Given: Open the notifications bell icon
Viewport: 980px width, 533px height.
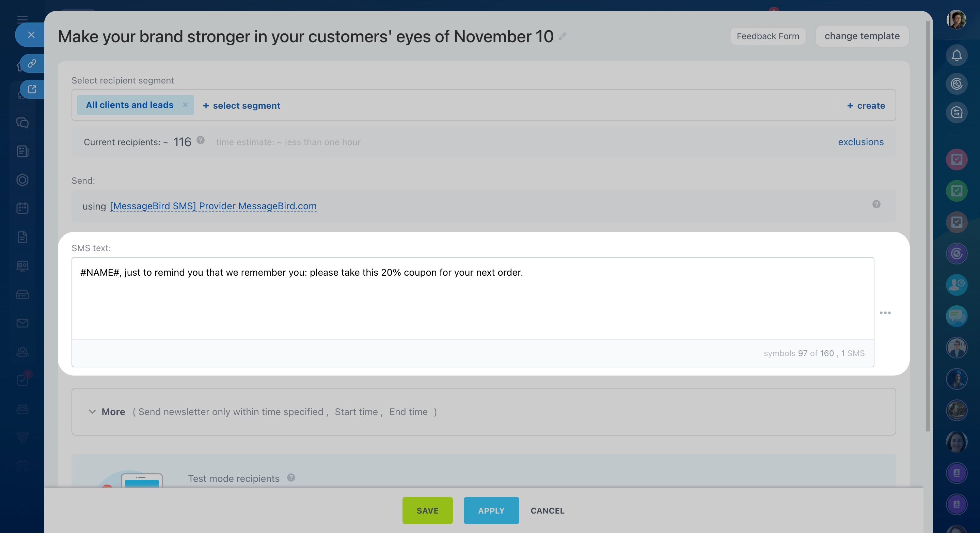Looking at the screenshot, I should [x=957, y=56].
